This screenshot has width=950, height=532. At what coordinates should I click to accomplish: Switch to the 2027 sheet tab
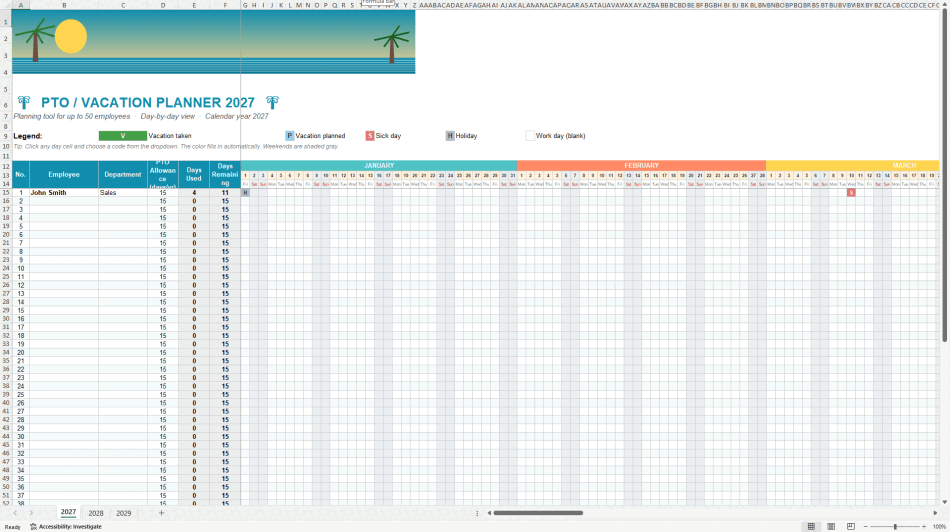tap(68, 513)
